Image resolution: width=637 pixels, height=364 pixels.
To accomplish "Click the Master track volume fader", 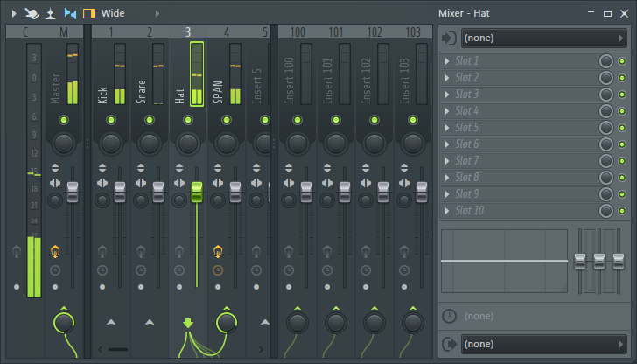I will coord(73,192).
